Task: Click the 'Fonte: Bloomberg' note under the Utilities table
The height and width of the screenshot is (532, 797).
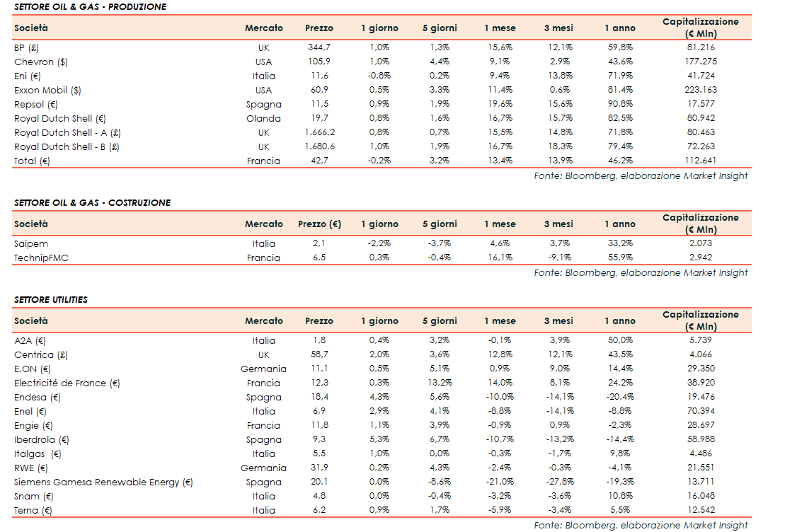Action: 641,526
